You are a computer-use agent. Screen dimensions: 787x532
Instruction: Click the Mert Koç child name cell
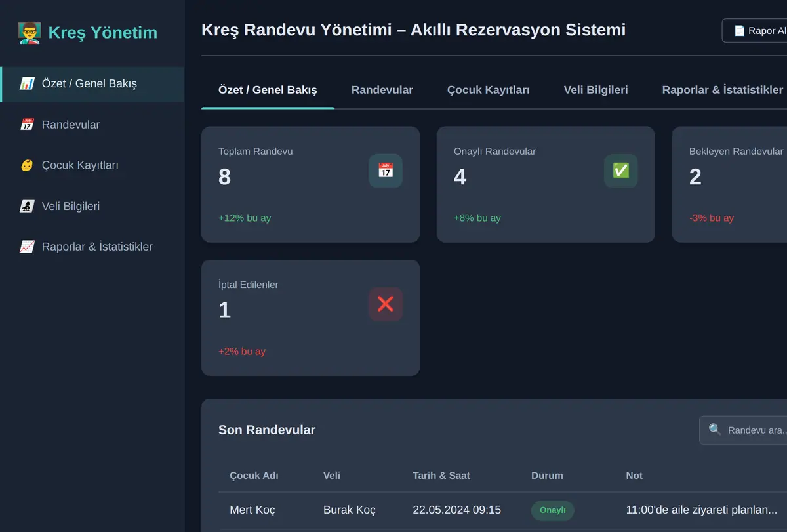pos(252,510)
